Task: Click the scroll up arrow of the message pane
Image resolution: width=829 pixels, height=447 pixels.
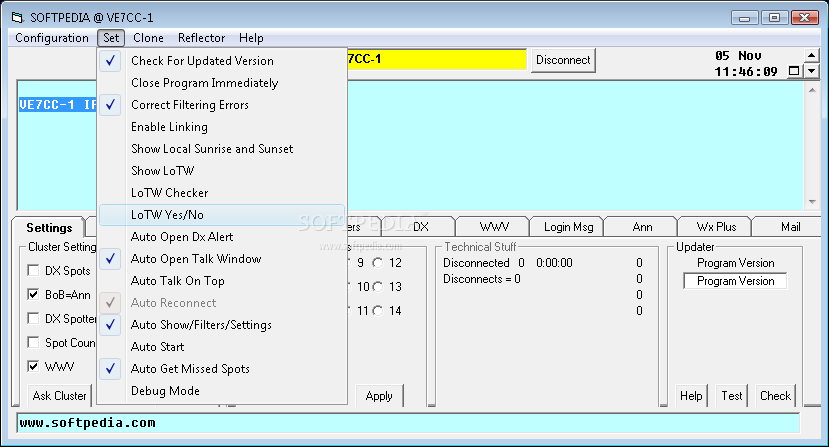Action: (x=812, y=90)
